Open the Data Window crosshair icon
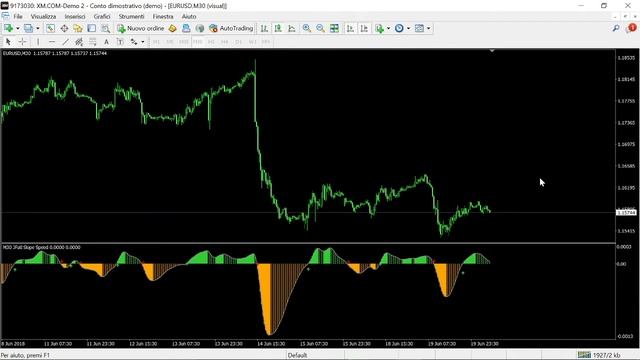640x360 pixels. 64,28
